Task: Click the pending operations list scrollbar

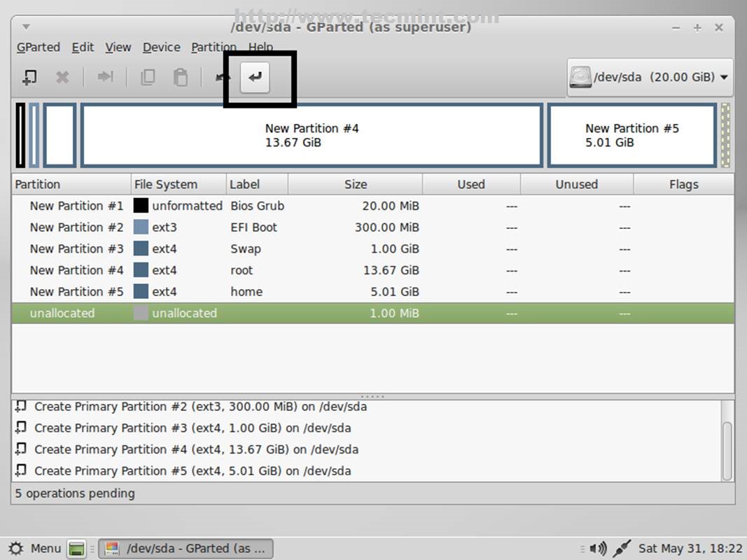Action: click(x=727, y=450)
